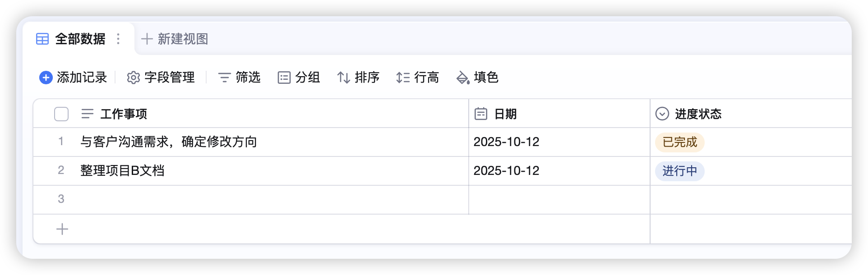The width and height of the screenshot is (868, 275).
Task: Click the empty 工作事项 cell in row 3
Action: pos(271,199)
